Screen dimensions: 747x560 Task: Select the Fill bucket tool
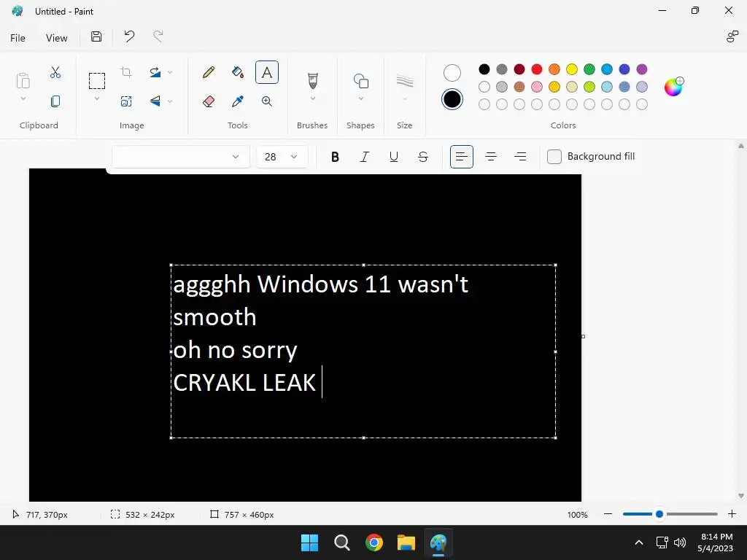(238, 72)
